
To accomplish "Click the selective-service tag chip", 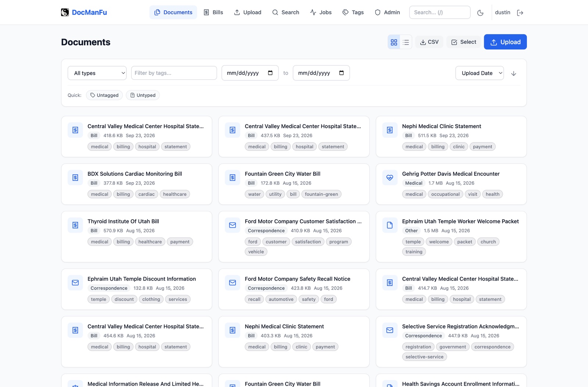I will (x=424, y=357).
